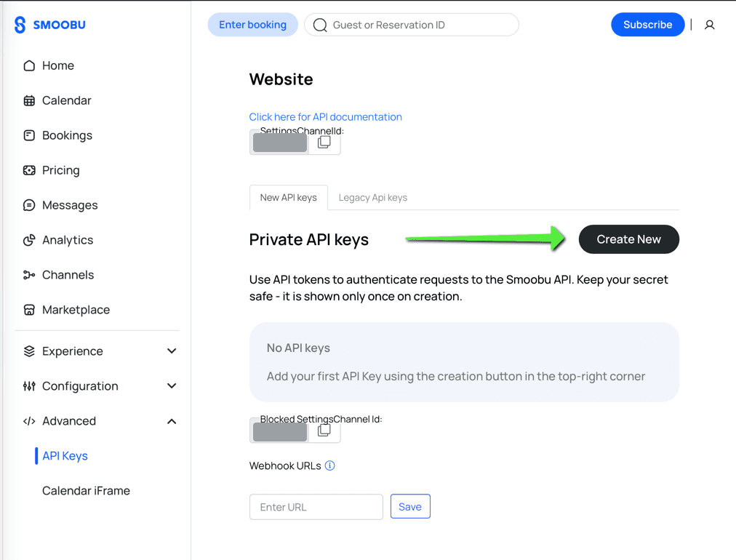Focus the Enter URL webhook field

[x=316, y=507]
